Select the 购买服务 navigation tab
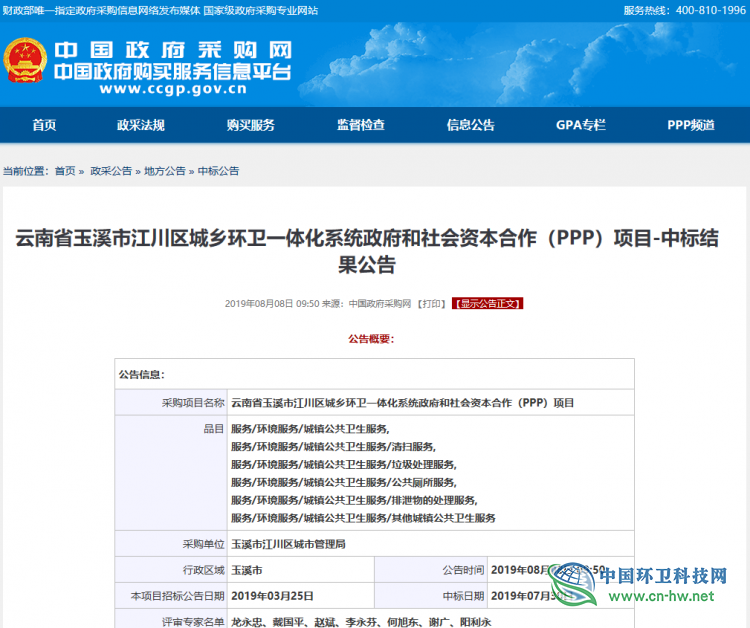750x628 pixels. coord(250,125)
